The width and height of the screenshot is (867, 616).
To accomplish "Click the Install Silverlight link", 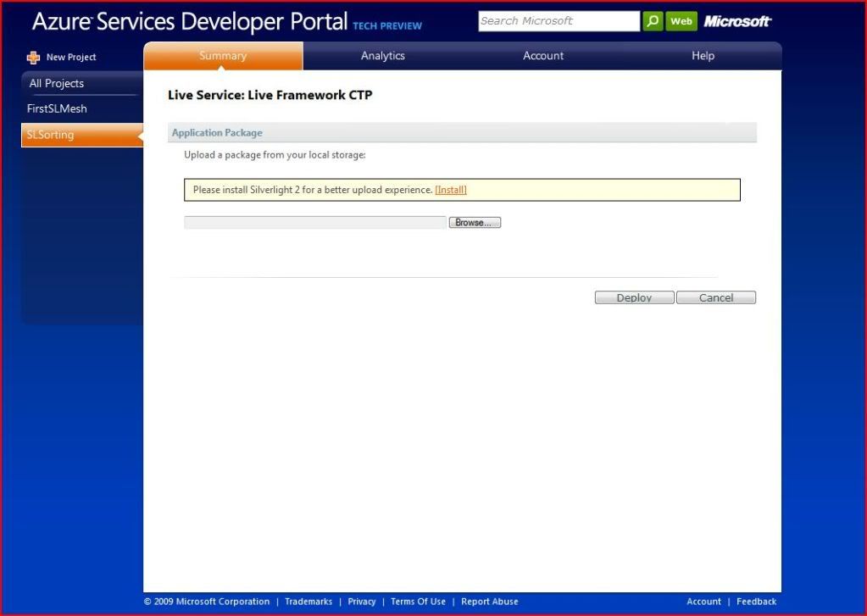I will (451, 190).
